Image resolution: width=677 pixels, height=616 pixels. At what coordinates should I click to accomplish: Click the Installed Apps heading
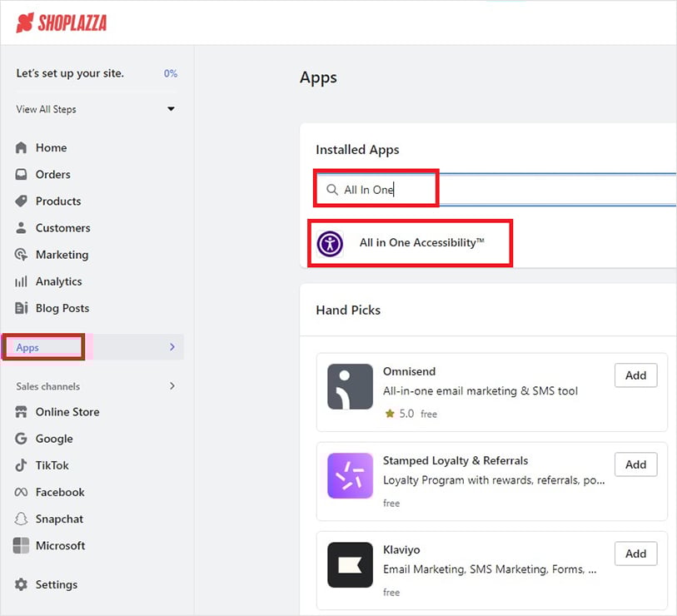(x=357, y=150)
